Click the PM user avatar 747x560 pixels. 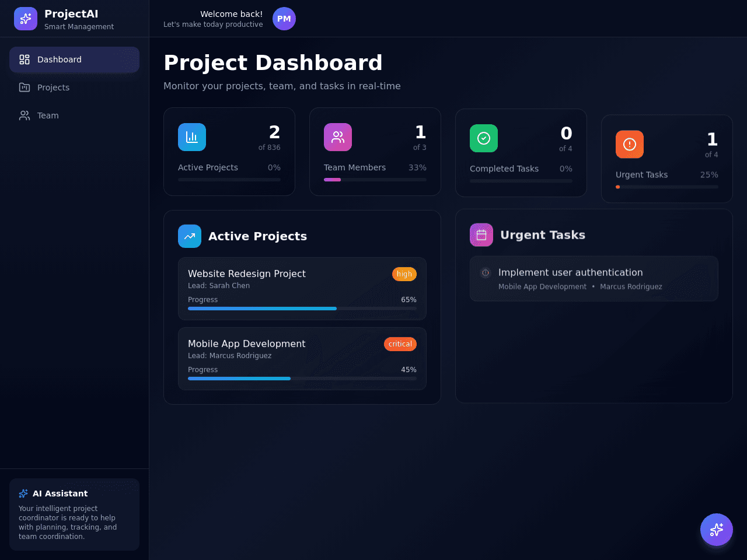[x=284, y=19]
